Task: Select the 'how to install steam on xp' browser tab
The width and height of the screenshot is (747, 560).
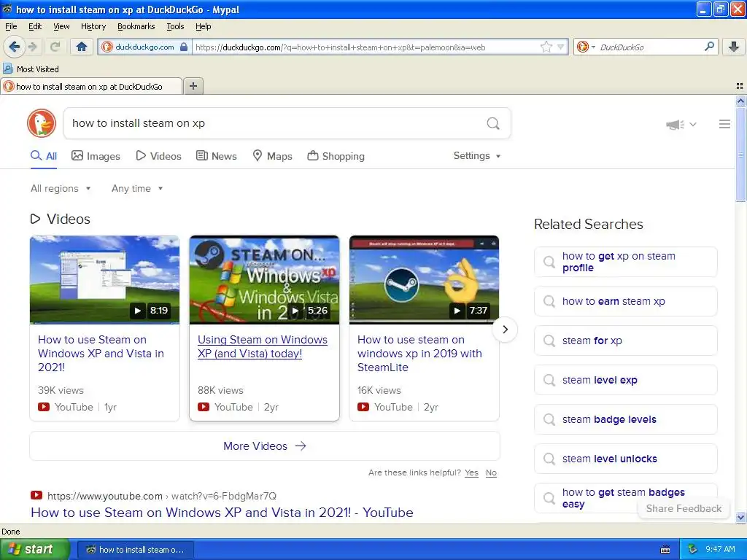Action: pos(90,87)
